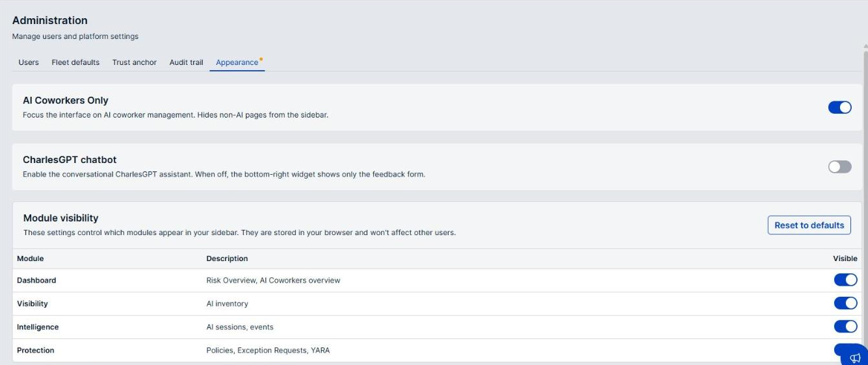Switch to the Users tab
The image size is (868, 365).
pos(29,62)
